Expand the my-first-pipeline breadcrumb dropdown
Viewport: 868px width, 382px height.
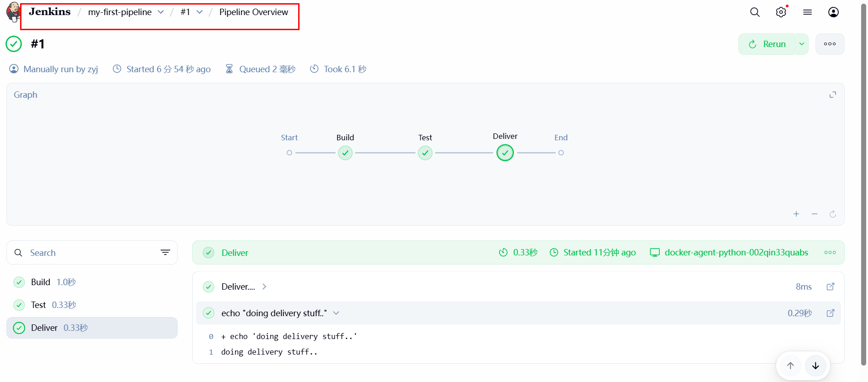coord(161,12)
